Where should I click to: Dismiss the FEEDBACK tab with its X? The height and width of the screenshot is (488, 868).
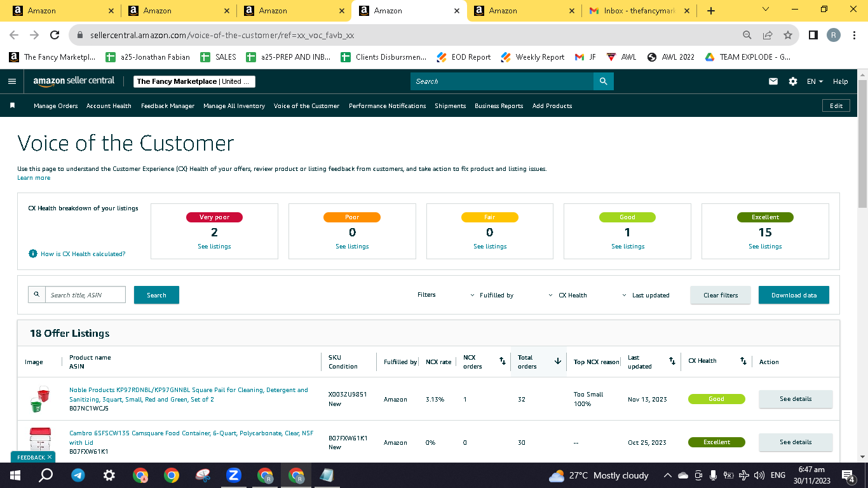50,457
